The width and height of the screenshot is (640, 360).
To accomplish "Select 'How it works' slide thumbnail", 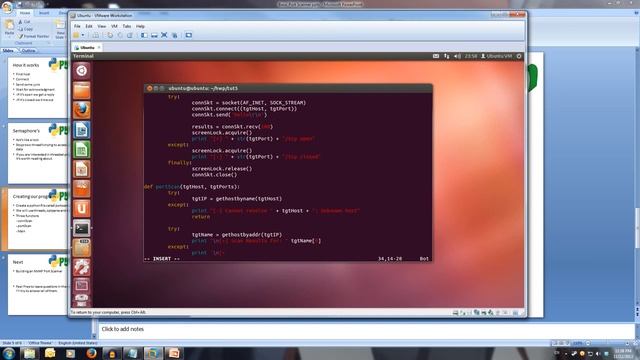I will 38,88.
